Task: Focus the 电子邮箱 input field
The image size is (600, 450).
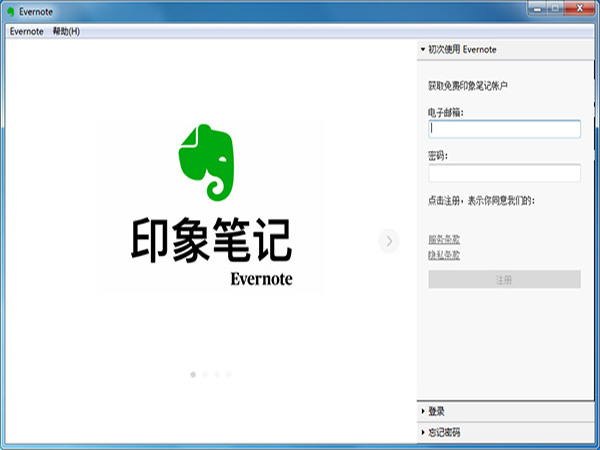Action: (504, 129)
